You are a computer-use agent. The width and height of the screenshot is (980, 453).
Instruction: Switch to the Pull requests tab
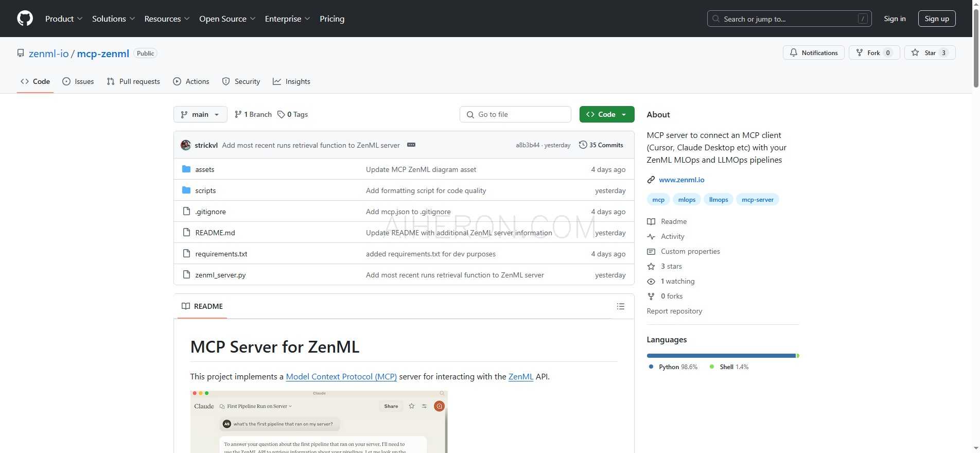pos(133,81)
